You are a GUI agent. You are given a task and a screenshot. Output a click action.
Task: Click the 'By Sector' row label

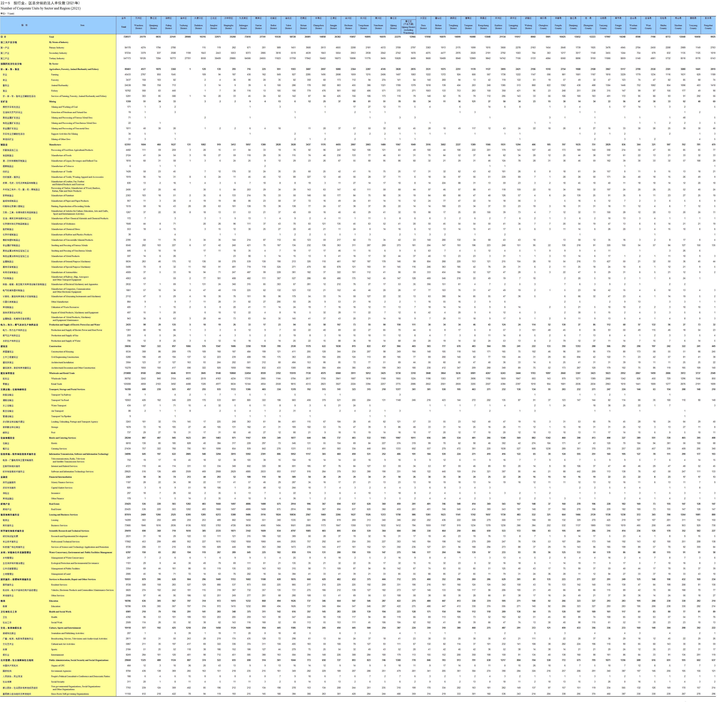click(x=54, y=64)
